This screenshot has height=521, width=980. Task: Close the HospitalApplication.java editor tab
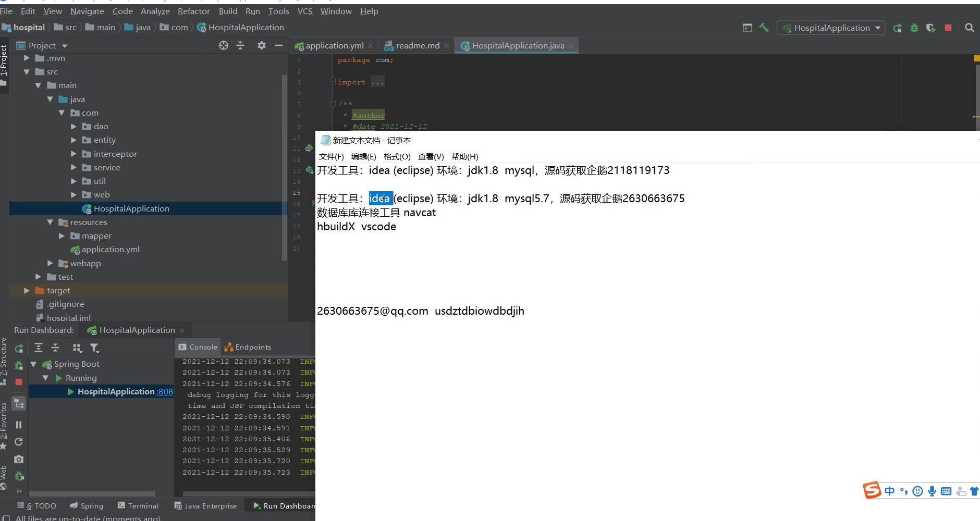pos(571,46)
